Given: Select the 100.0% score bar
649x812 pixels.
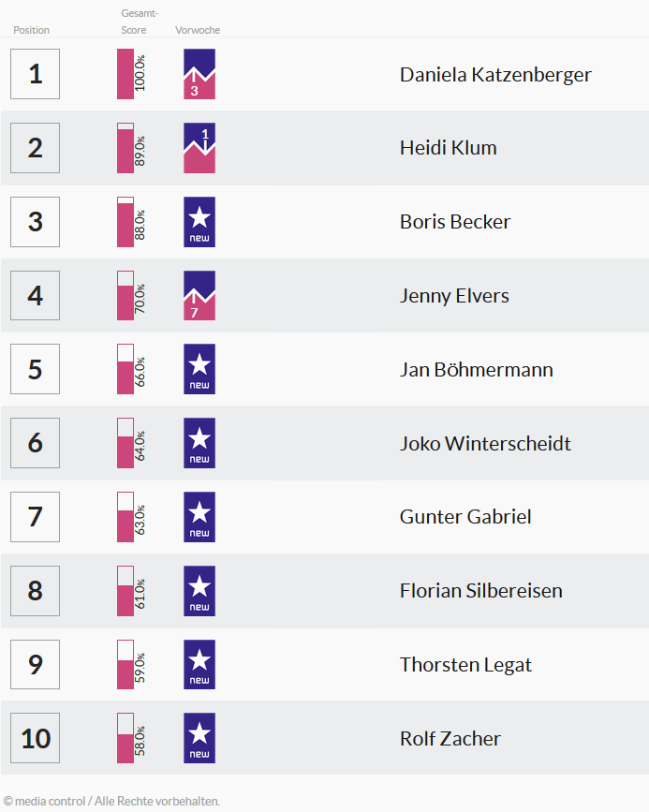Looking at the screenshot, I should [x=125, y=74].
